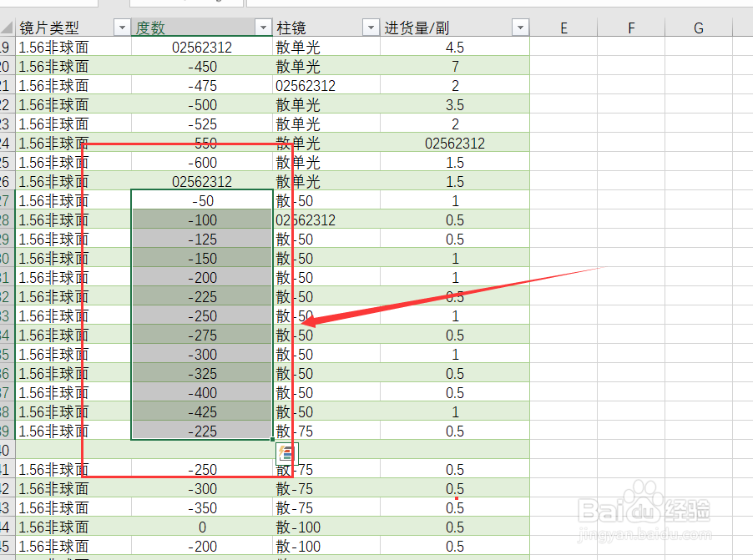Open the 进货量/副 column filter dropdown
Screen dimensions: 753x560
click(x=520, y=28)
